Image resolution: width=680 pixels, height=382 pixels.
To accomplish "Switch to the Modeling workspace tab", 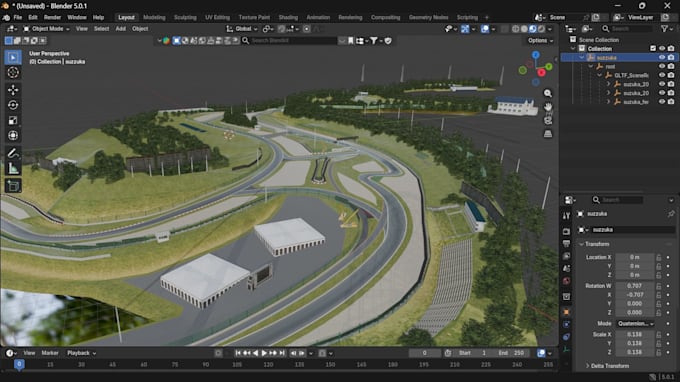I will pyautogui.click(x=154, y=17).
